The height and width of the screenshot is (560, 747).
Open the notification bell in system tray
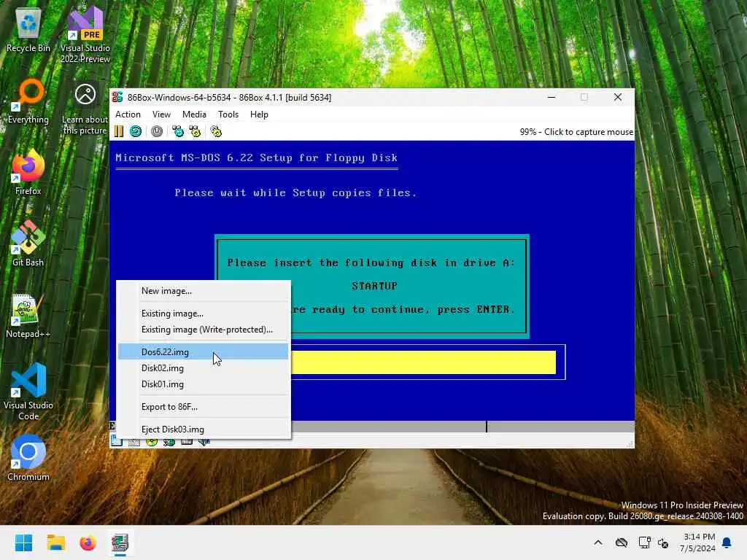point(727,542)
